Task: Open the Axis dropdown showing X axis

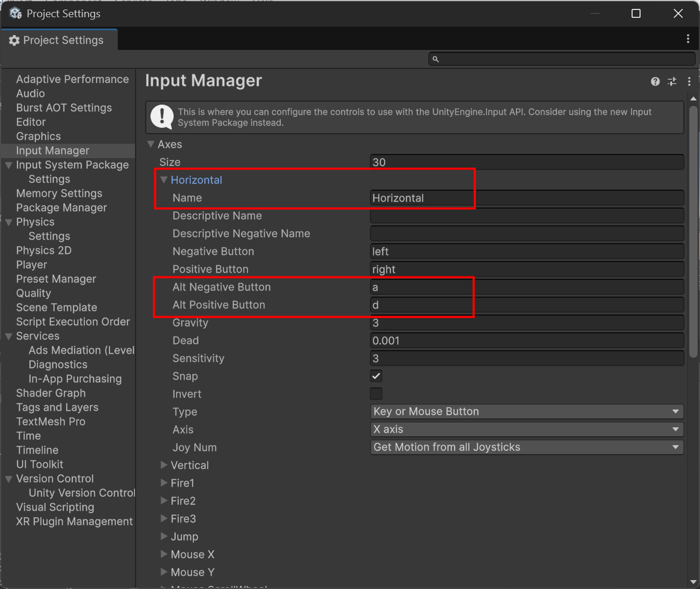Action: coord(527,429)
